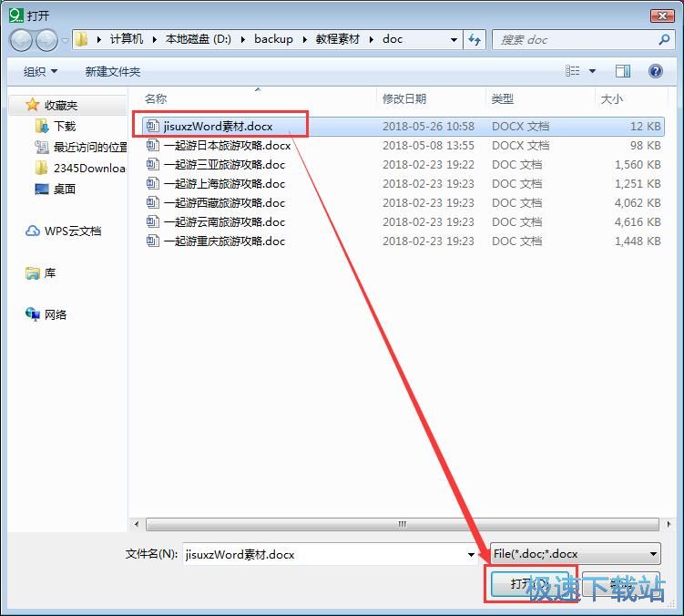This screenshot has height=616, width=684.
Task: Select 网络 in navigation pane
Action: 55,314
